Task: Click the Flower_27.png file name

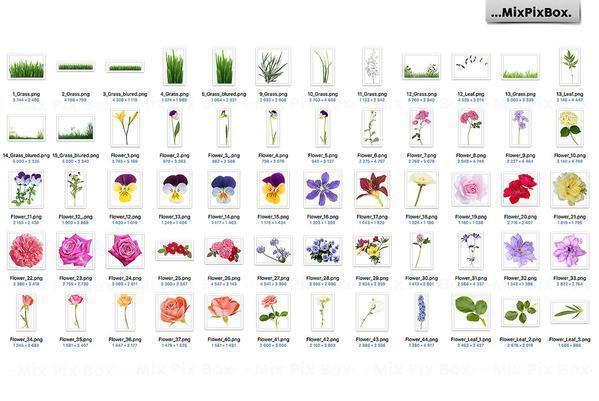Action: (x=273, y=278)
